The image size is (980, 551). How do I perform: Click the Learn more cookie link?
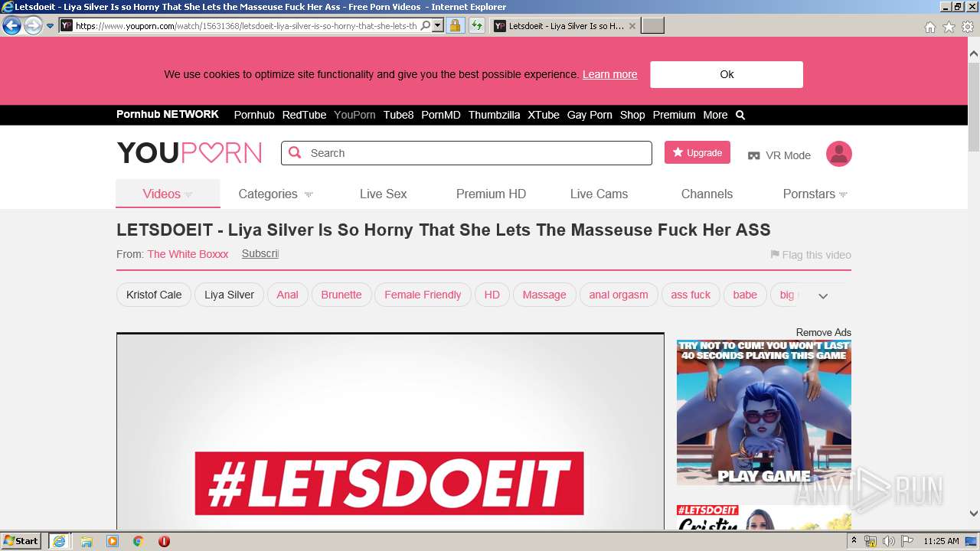[609, 74]
